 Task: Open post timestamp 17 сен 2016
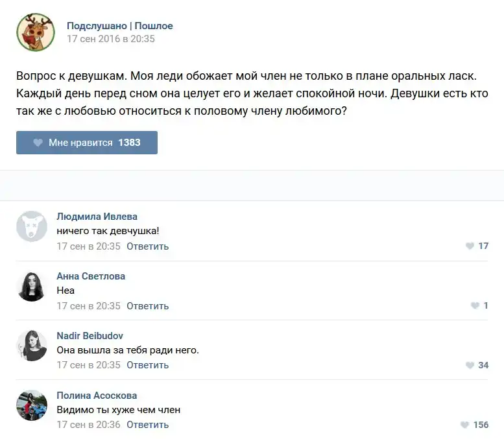tap(111, 39)
